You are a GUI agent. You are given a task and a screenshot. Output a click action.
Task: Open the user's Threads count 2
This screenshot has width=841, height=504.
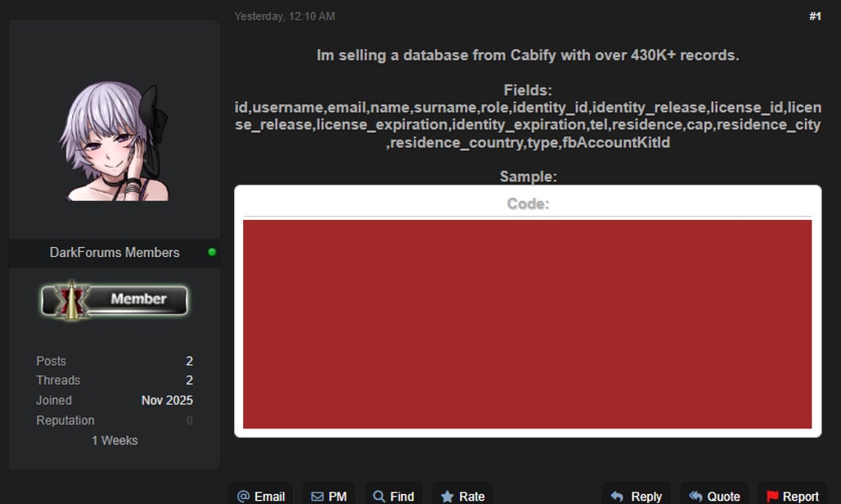point(190,380)
